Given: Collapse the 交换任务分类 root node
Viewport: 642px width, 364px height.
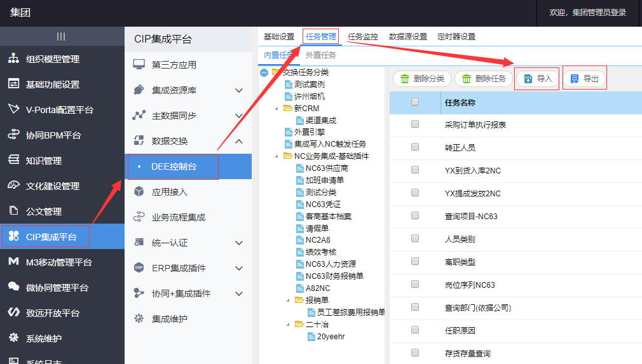Looking at the screenshot, I should point(264,72).
